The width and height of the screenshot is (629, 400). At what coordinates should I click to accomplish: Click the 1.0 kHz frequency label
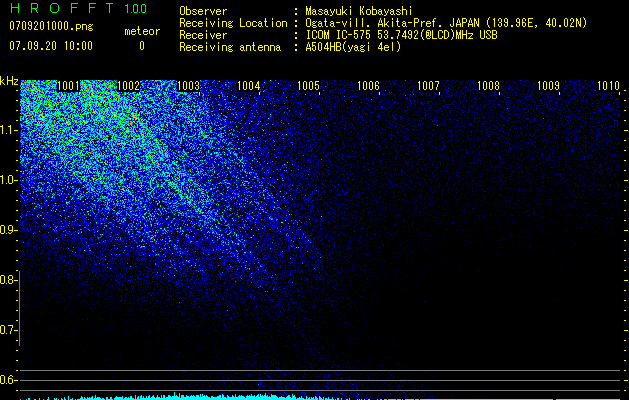[x=8, y=180]
